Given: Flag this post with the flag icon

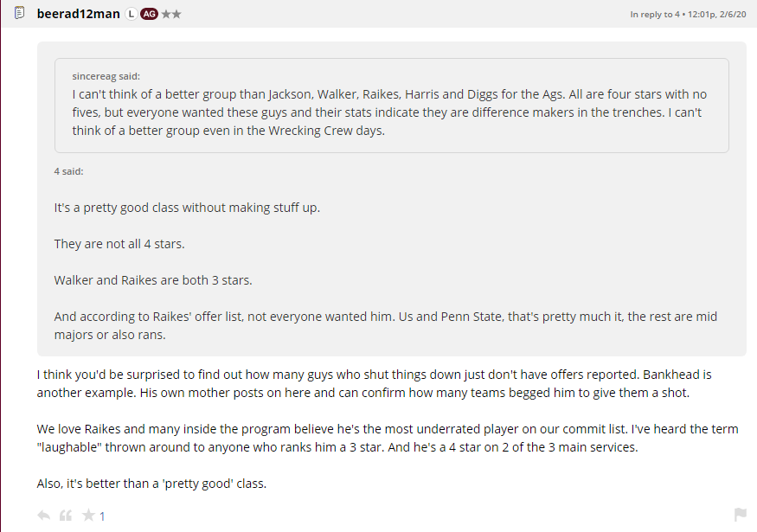Looking at the screenshot, I should click(740, 515).
